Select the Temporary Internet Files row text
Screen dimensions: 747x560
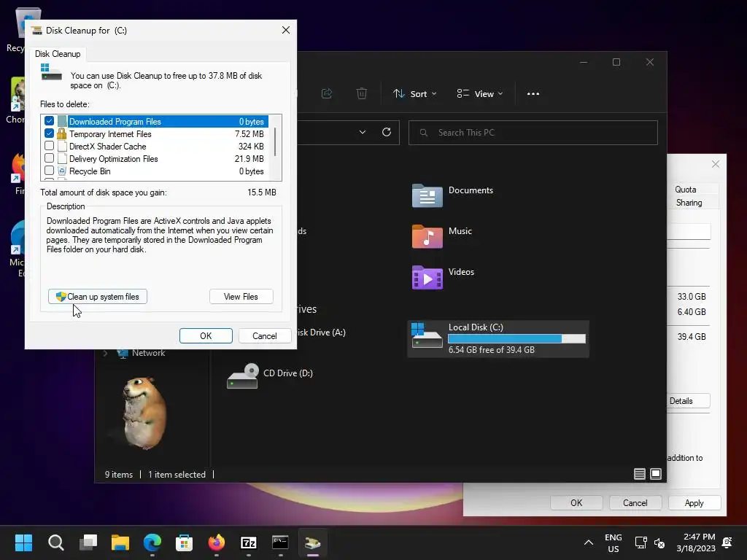(x=110, y=134)
